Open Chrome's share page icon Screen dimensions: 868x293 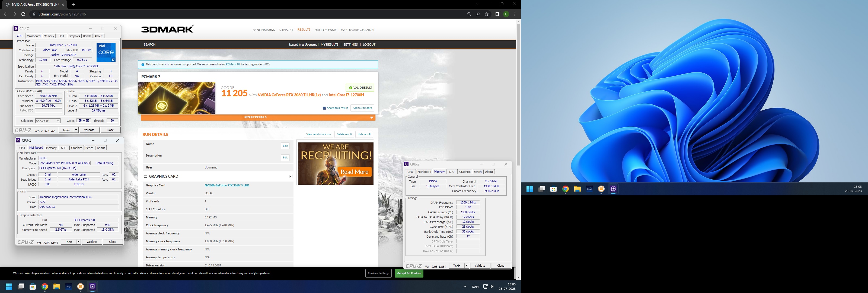pyautogui.click(x=478, y=14)
